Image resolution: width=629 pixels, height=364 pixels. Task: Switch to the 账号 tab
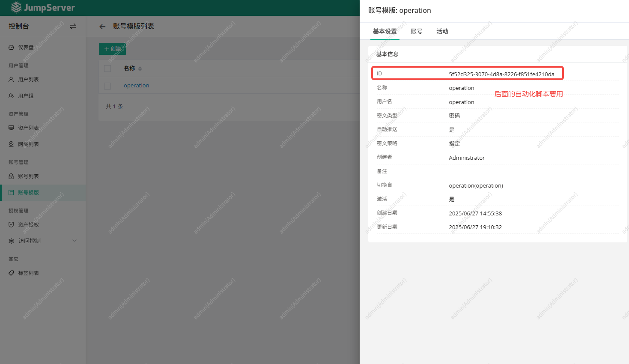tap(416, 31)
